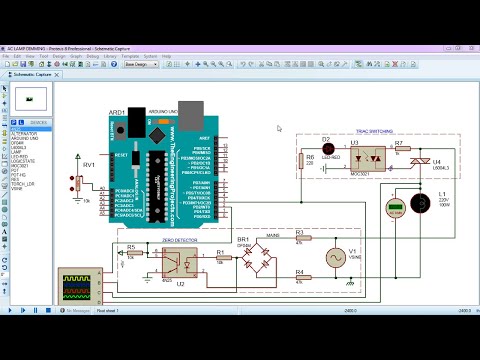Toggle the Wire Autorouter icon

coord(359,64)
